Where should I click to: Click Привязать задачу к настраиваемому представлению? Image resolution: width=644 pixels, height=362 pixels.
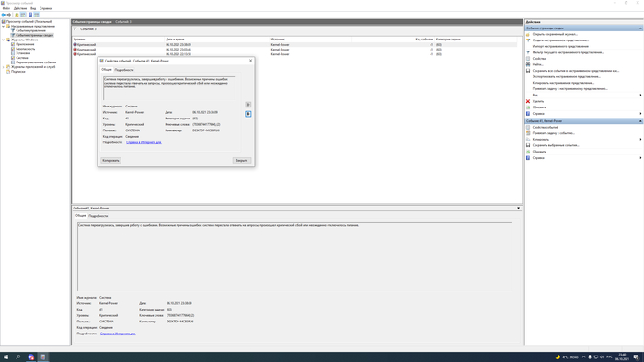570,89
